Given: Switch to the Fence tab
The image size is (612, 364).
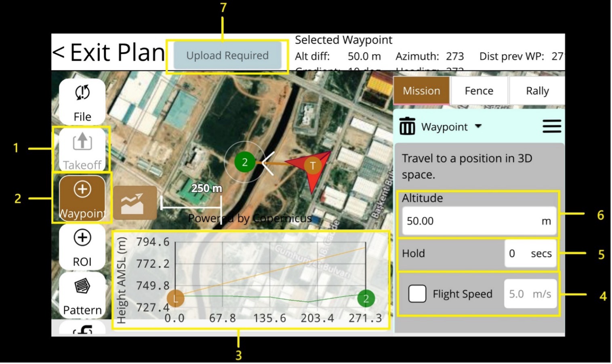Looking at the screenshot, I should 479,91.
